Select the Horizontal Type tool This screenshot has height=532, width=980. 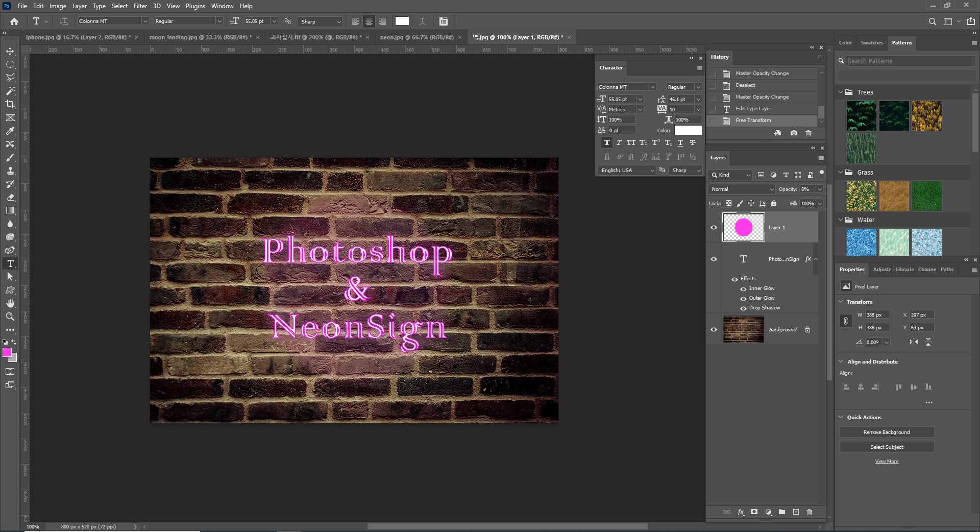tap(10, 263)
